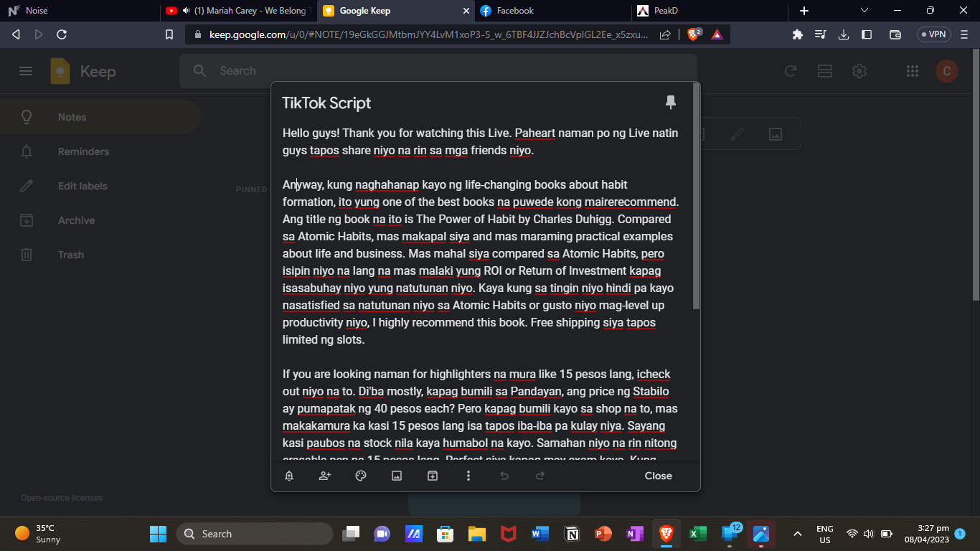The height and width of the screenshot is (551, 980).
Task: Open Excel from the taskbar
Action: 697,534
